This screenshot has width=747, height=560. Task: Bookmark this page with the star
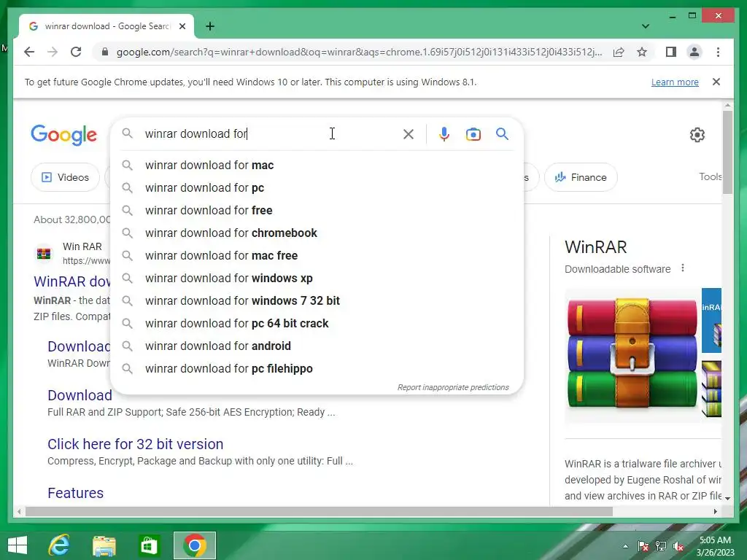tap(642, 52)
